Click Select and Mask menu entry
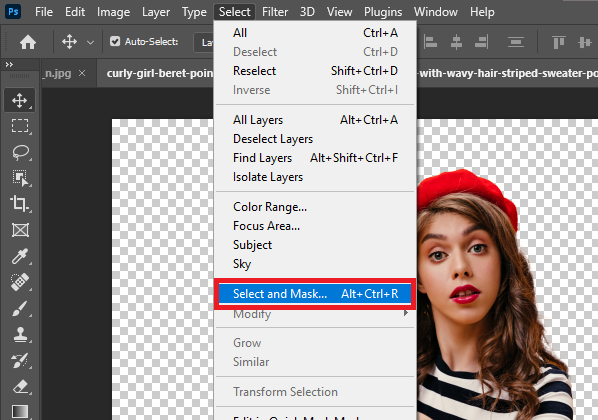This screenshot has width=598, height=420. (x=315, y=294)
